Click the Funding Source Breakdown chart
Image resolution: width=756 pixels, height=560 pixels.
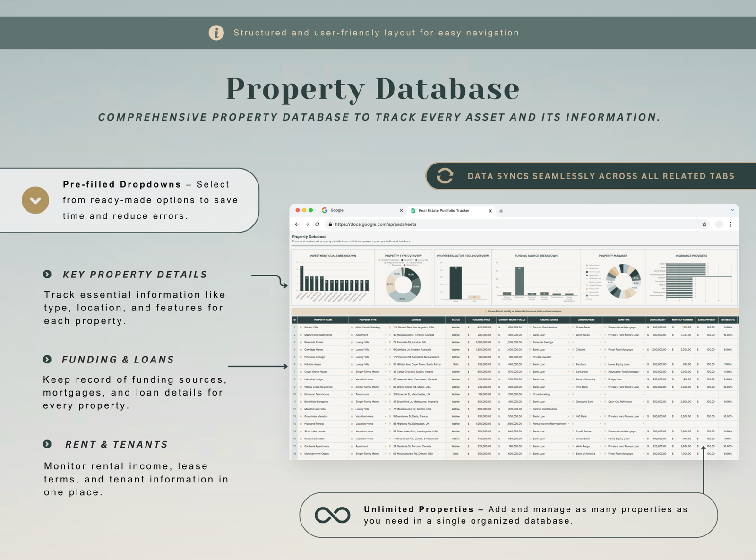tap(536, 278)
